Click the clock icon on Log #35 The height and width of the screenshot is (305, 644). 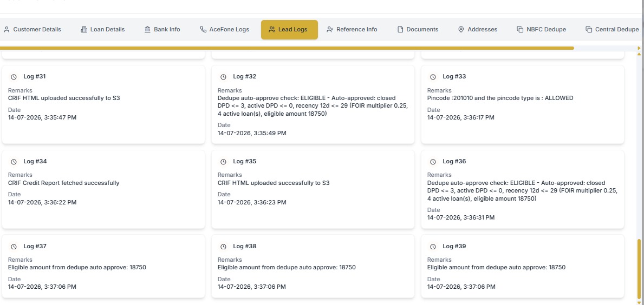[224, 162]
